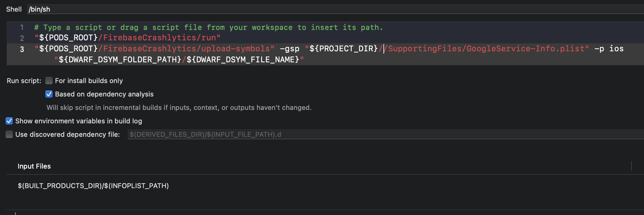Click the comment on script line 1
This screenshot has height=215, width=644.
pyautogui.click(x=209, y=27)
